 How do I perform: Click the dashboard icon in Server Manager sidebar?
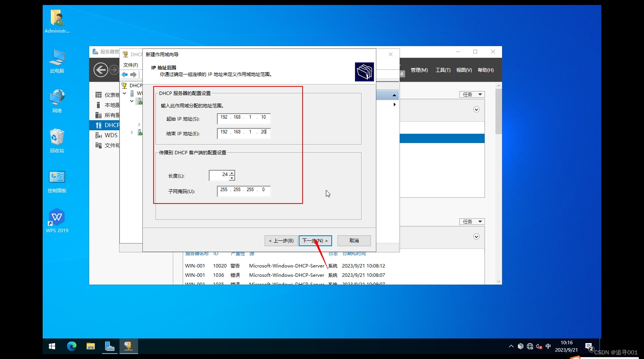99,95
